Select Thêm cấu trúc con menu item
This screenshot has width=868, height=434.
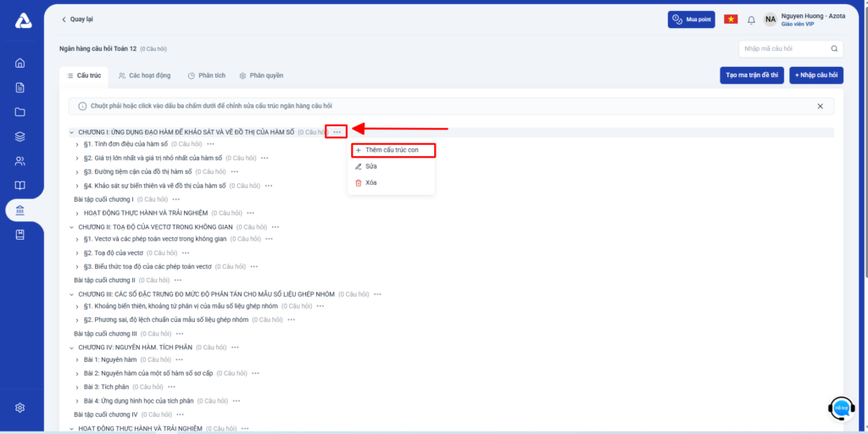[x=392, y=150]
